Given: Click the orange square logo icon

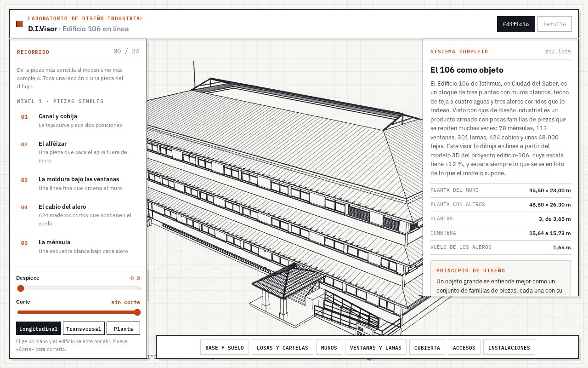Looking at the screenshot, I should point(19,24).
